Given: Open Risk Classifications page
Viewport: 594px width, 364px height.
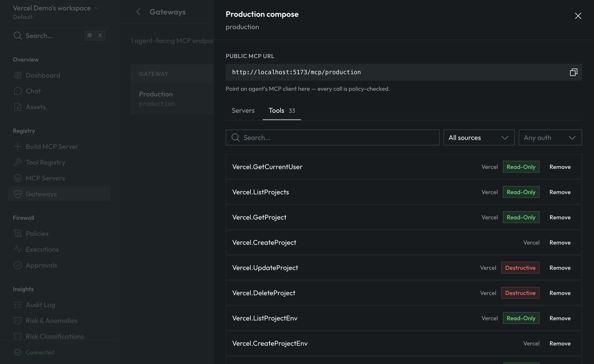Looking at the screenshot, I should (x=59, y=337).
